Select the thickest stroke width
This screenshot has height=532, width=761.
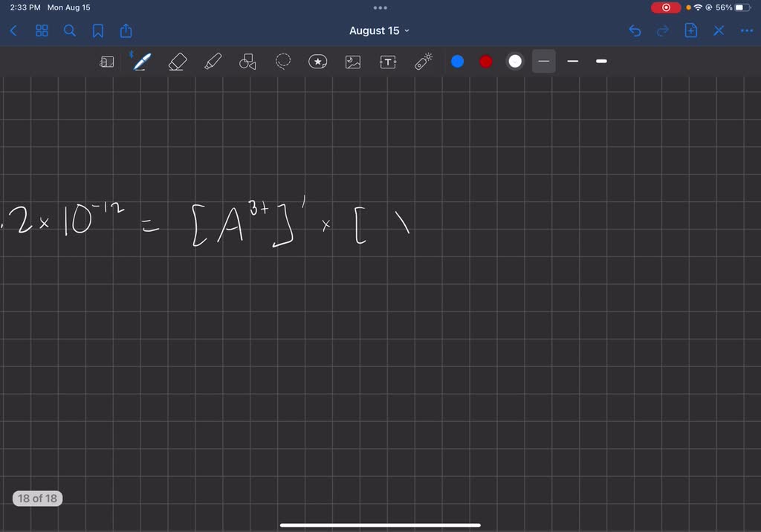point(600,62)
